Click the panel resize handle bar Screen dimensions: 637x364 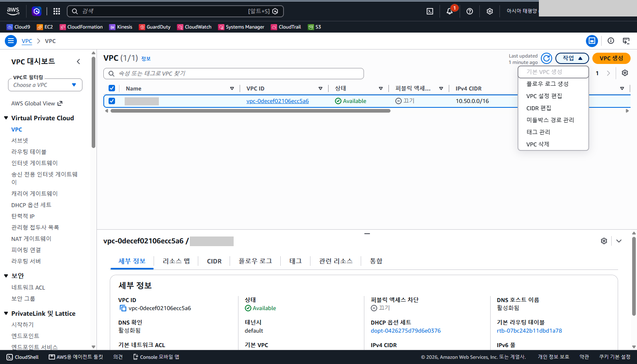click(367, 233)
